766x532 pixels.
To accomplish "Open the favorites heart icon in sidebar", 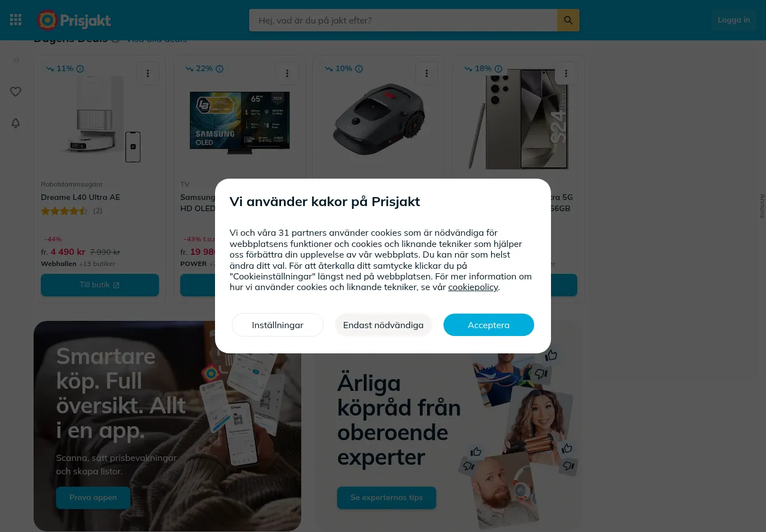I will (x=16, y=91).
